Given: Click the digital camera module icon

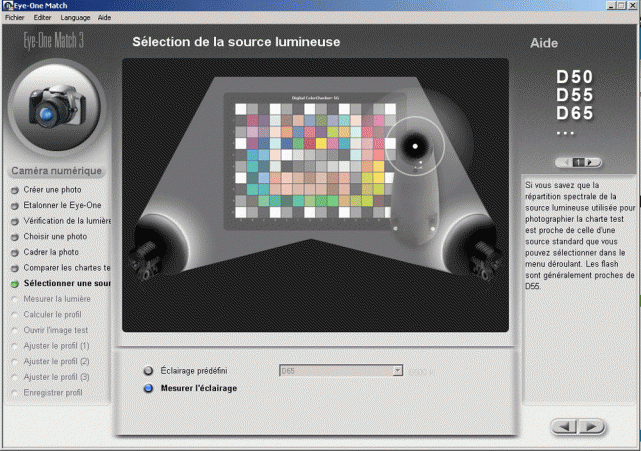Looking at the screenshot, I should [x=57, y=107].
